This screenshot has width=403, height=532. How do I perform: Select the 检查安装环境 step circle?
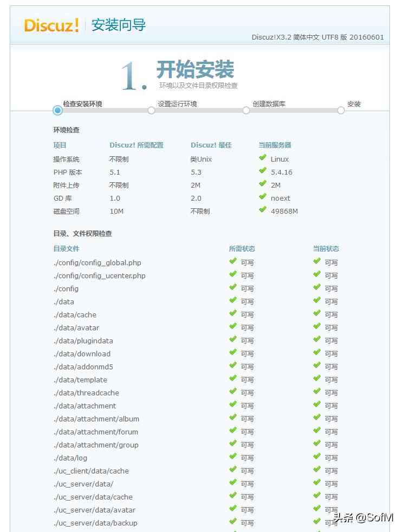point(57,111)
